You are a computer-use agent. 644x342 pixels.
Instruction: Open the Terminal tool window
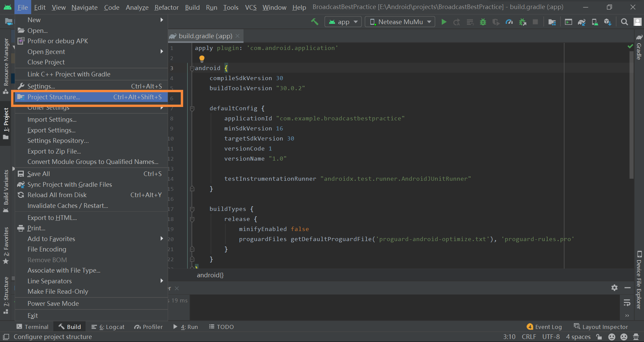[33, 327]
